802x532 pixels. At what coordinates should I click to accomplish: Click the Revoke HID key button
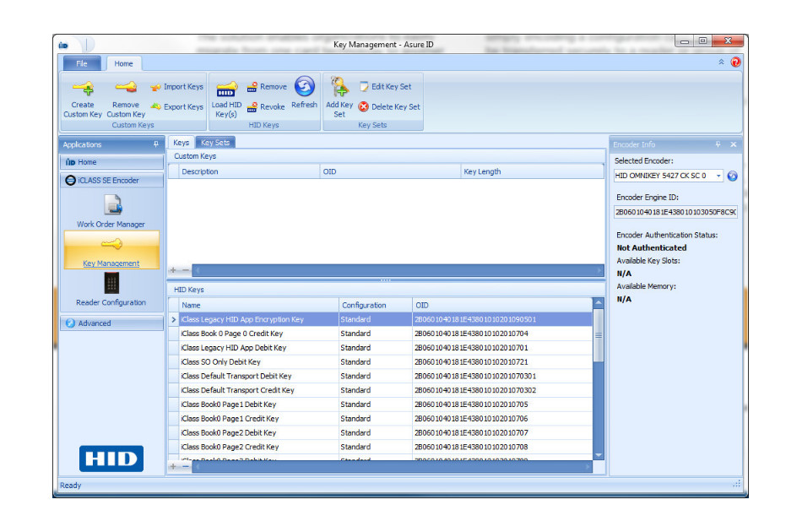click(266, 107)
